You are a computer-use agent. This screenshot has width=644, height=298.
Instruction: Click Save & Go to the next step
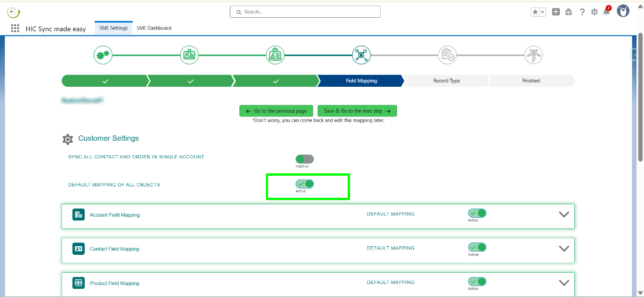point(357,111)
